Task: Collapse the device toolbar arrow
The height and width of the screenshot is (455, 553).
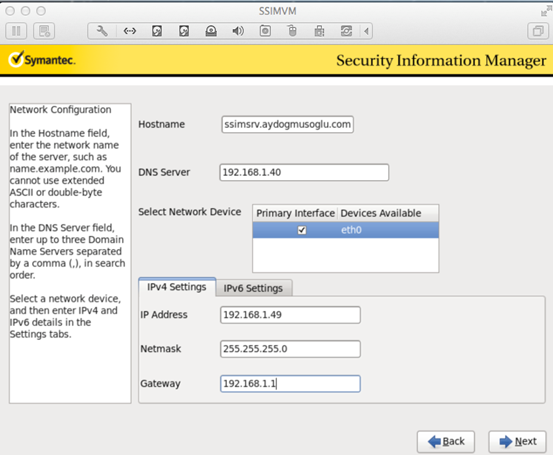Action: tap(366, 31)
